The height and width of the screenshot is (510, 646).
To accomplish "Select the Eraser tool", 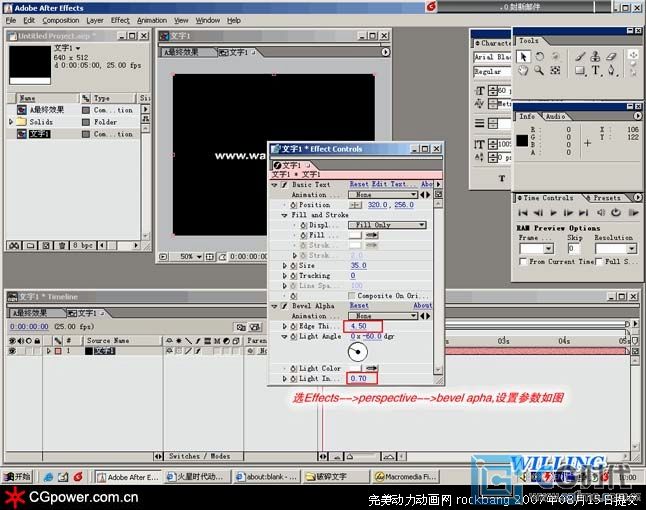I will pyautogui.click(x=611, y=56).
